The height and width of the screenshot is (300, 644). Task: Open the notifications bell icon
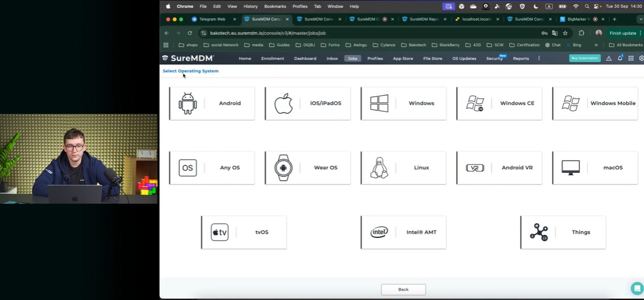[x=620, y=58]
